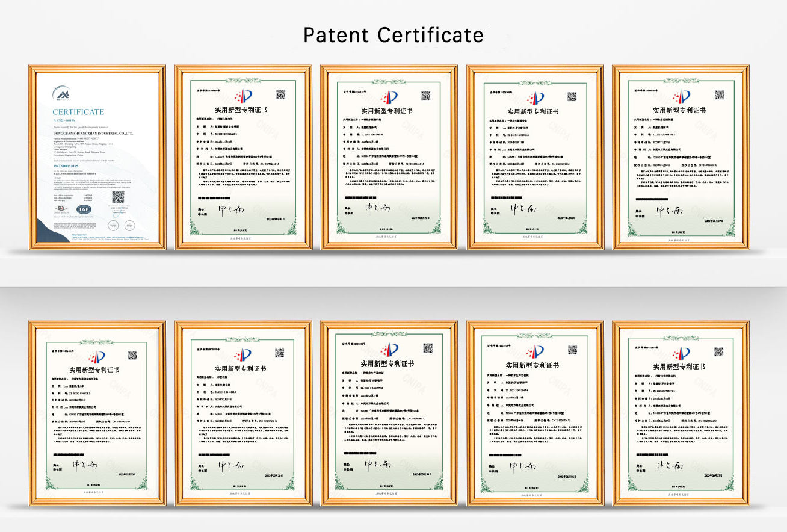Click the QR code on the ISO 9001 certificate
This screenshot has width=787, height=532.
tap(117, 197)
